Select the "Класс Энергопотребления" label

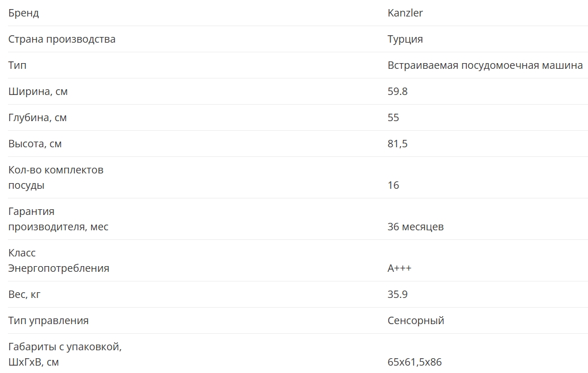[x=58, y=260]
